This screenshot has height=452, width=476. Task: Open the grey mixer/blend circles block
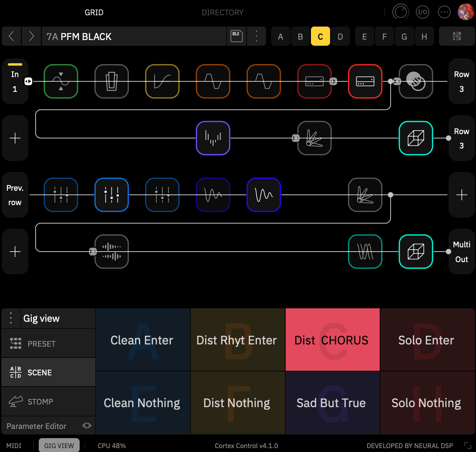[x=415, y=81]
